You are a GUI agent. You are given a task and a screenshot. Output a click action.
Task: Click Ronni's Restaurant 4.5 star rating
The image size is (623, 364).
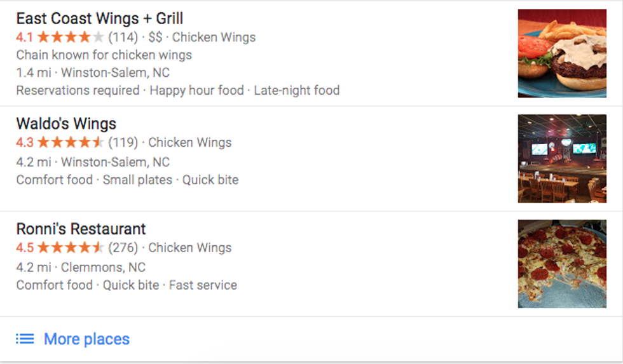(70, 248)
